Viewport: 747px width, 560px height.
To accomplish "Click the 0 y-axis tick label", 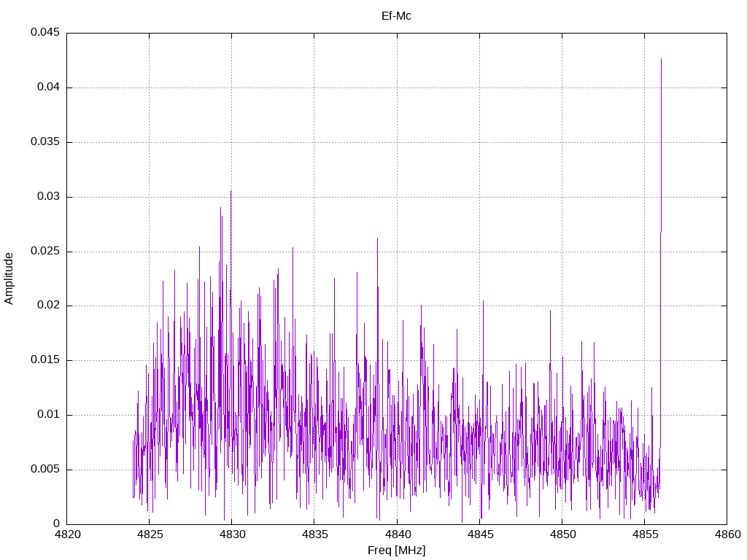I will coord(57,524).
